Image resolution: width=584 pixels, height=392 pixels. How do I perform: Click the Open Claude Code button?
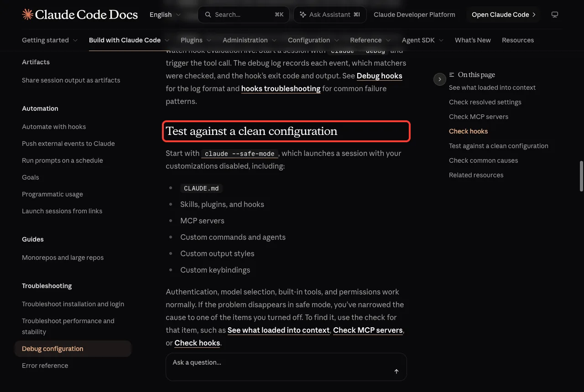point(503,15)
